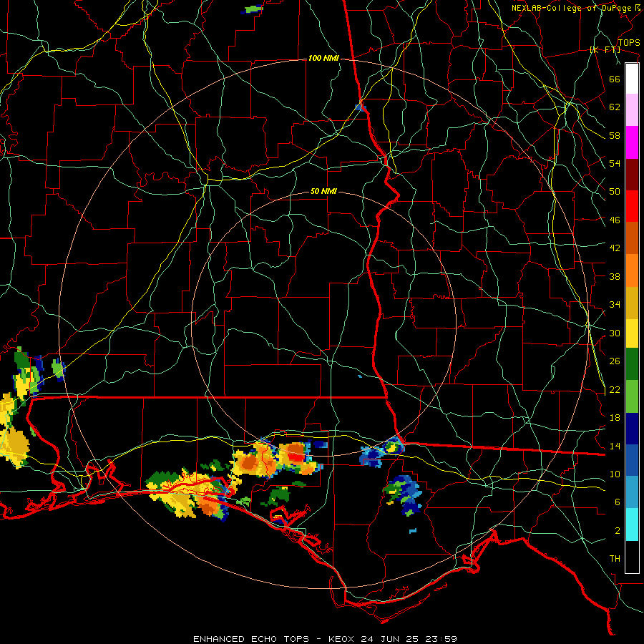644x644 pixels.
Task: Select the light green legend band below 22
Action: 632,396
